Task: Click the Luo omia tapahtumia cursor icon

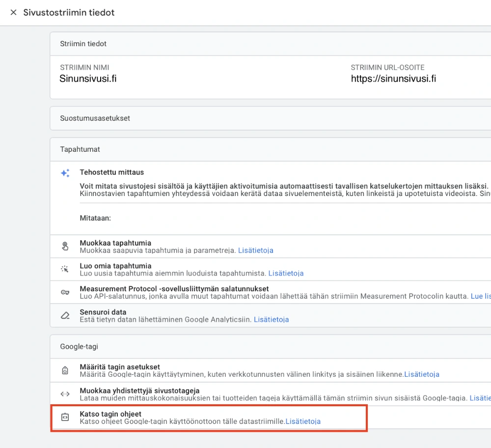Action: click(x=65, y=269)
